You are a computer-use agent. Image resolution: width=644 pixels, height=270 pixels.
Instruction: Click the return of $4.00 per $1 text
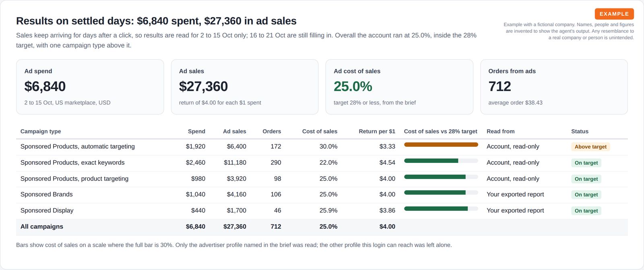(x=220, y=103)
